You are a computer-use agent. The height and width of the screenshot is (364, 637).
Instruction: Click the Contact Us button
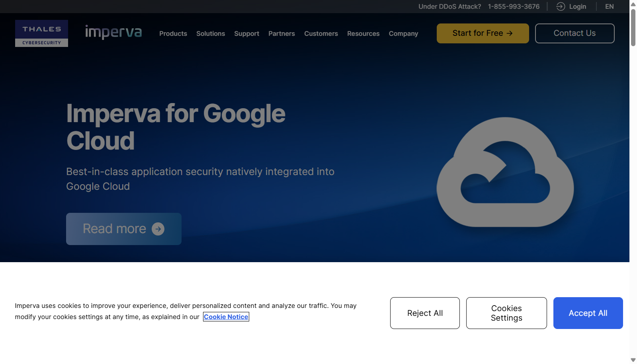574,33
